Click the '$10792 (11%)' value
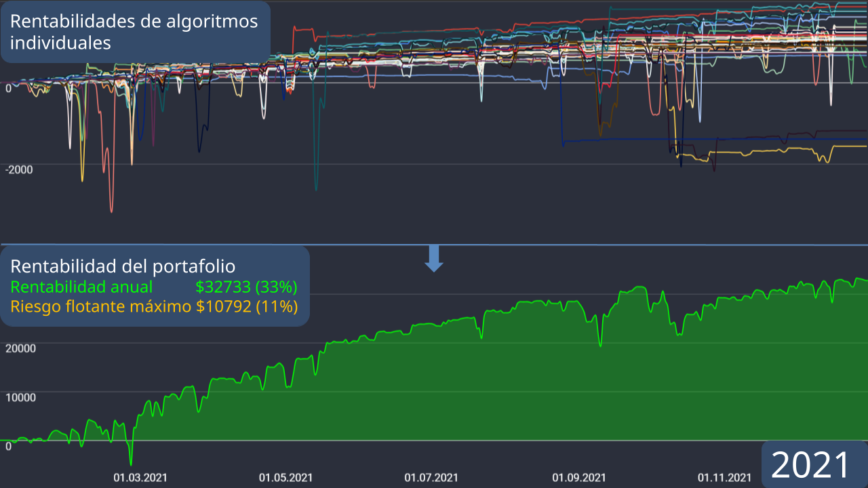The image size is (868, 488). pos(247,306)
